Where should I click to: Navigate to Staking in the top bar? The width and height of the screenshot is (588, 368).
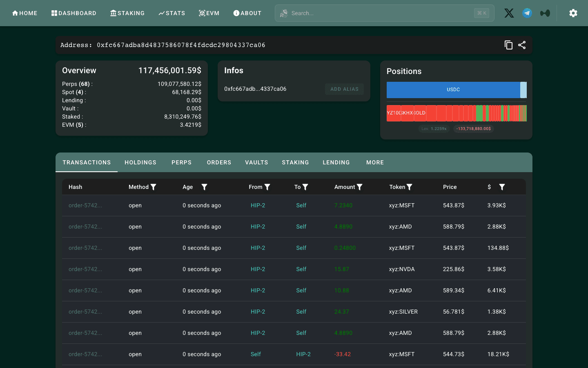127,13
